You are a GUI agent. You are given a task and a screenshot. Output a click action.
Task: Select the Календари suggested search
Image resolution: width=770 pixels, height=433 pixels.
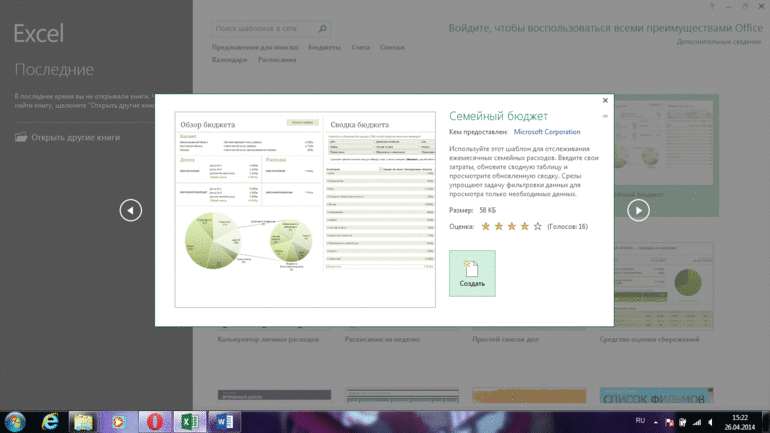[x=229, y=59]
